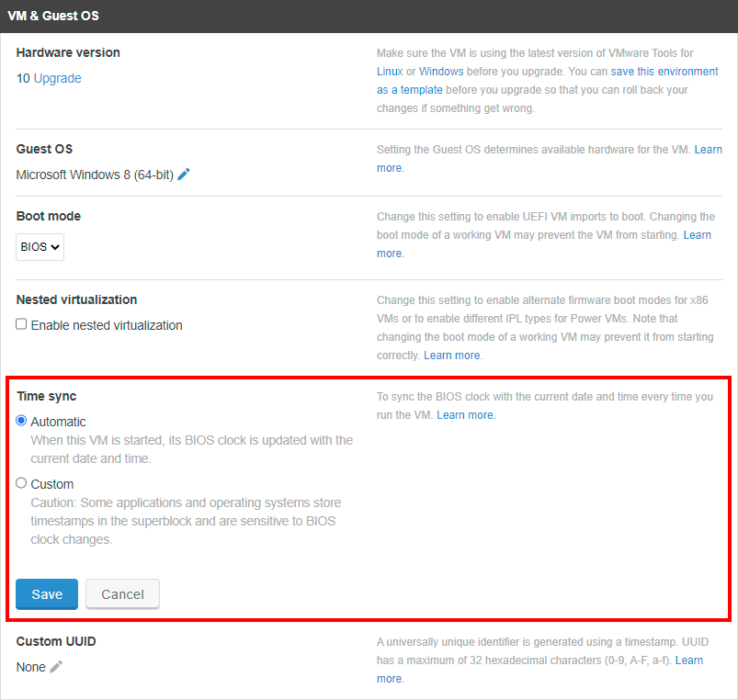Image resolution: width=738 pixels, height=700 pixels.
Task: Open the BIOS boot mode dropdown
Action: click(40, 247)
